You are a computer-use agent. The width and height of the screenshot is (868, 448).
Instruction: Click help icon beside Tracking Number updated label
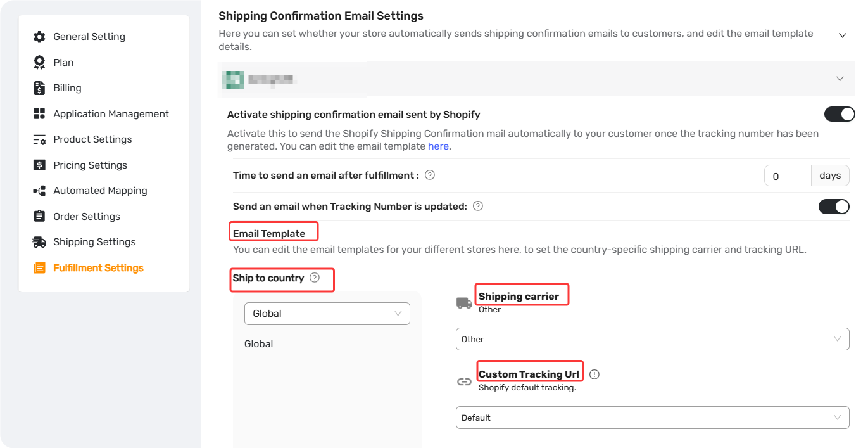pyautogui.click(x=478, y=206)
